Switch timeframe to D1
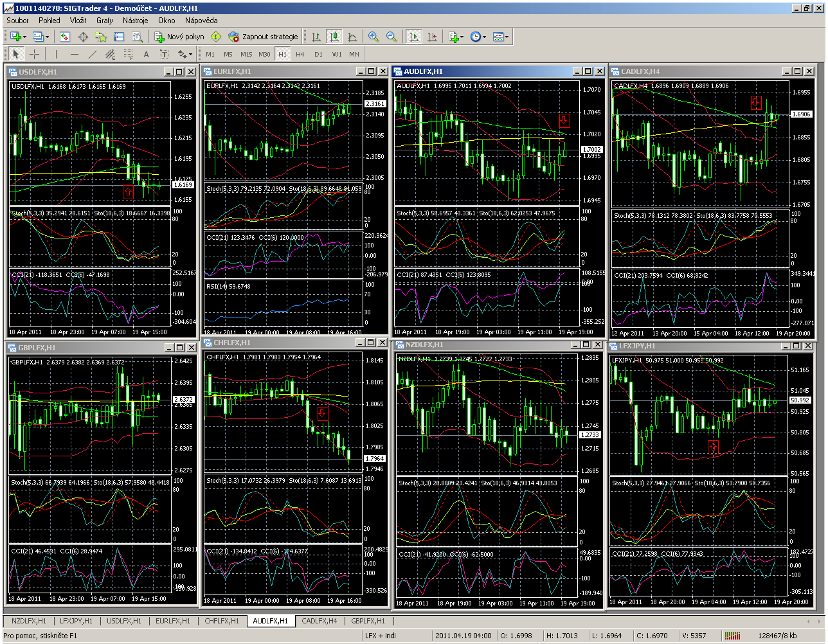 318,54
